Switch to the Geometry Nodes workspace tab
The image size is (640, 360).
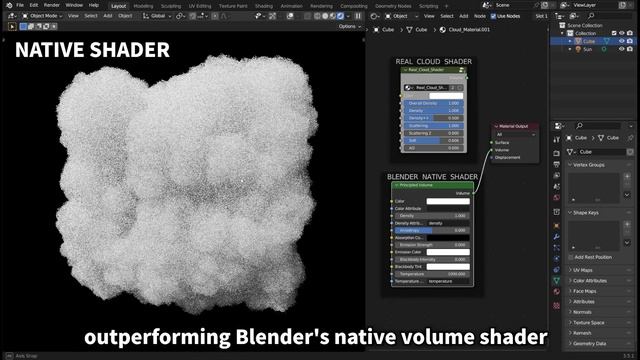point(393,6)
